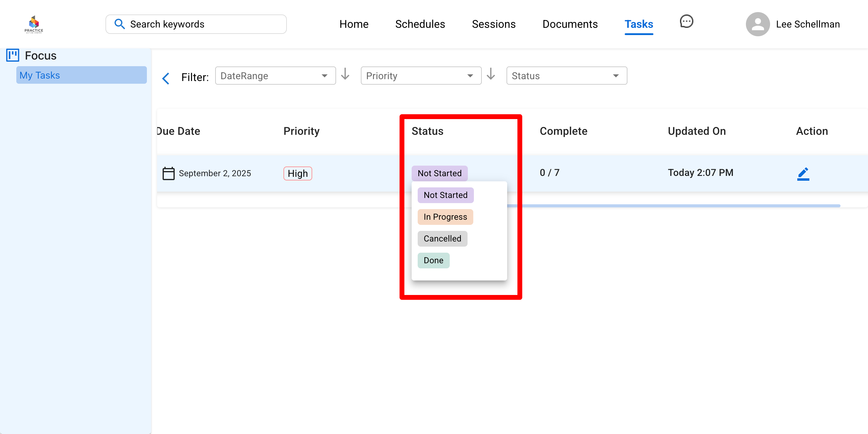Edit task with the pencil icon
This screenshot has height=434, width=868.
coord(803,173)
